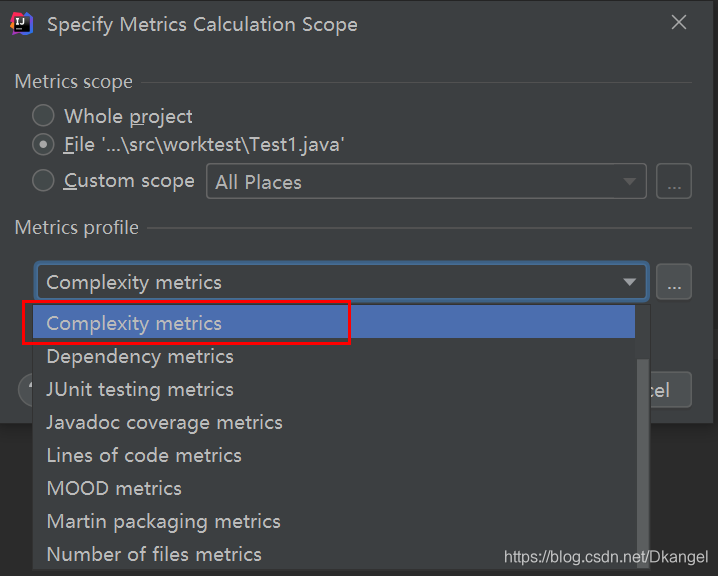Screen dimensions: 718x576
Task: Click the ellipsis button beside metrics profile
Action: tap(674, 282)
